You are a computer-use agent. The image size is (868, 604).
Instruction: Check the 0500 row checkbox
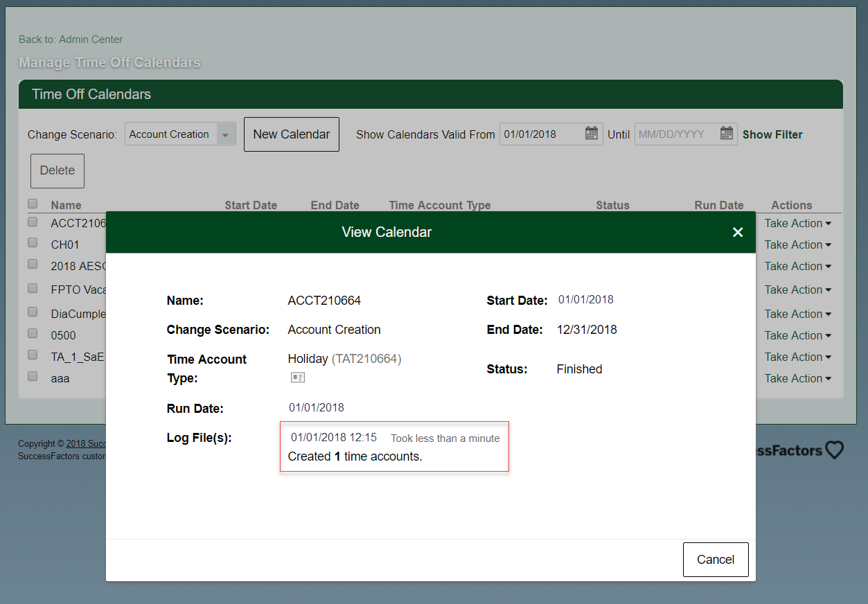coord(33,333)
